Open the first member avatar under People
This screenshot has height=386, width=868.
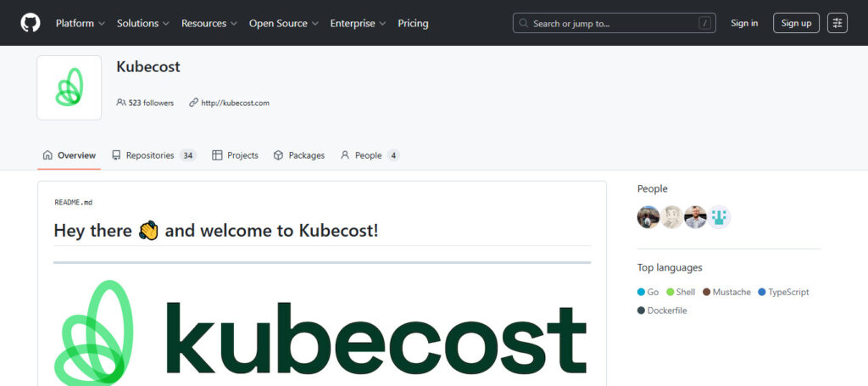(648, 217)
